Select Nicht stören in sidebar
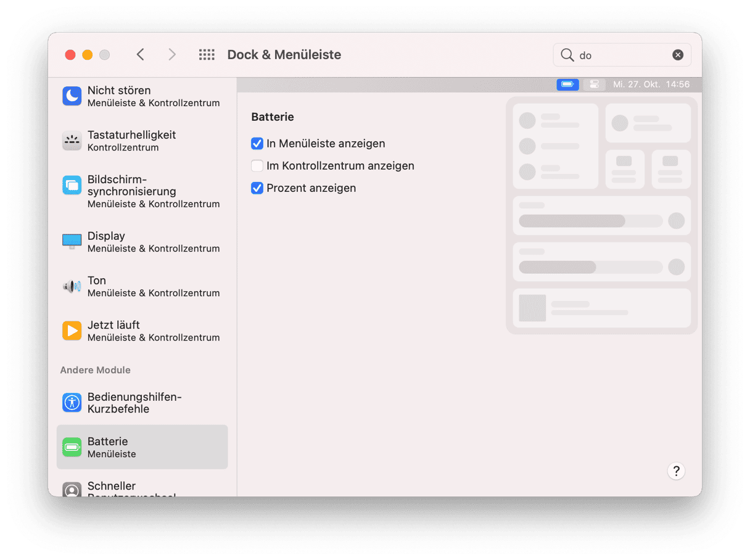This screenshot has height=560, width=750. [x=142, y=96]
